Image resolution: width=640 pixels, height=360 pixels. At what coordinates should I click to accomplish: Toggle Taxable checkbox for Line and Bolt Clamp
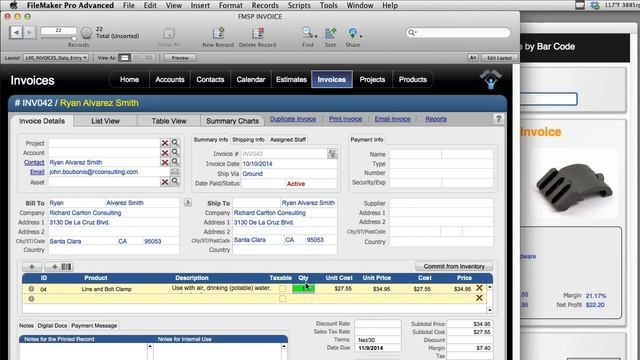[x=282, y=289]
